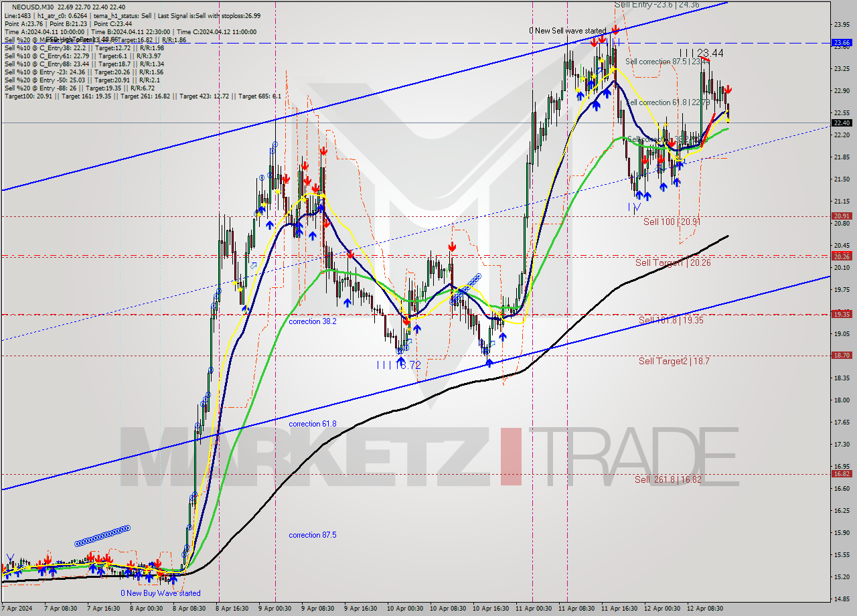Click the 'Sell Target1 | 20.26' label
The height and width of the screenshot is (616, 857).
click(673, 263)
